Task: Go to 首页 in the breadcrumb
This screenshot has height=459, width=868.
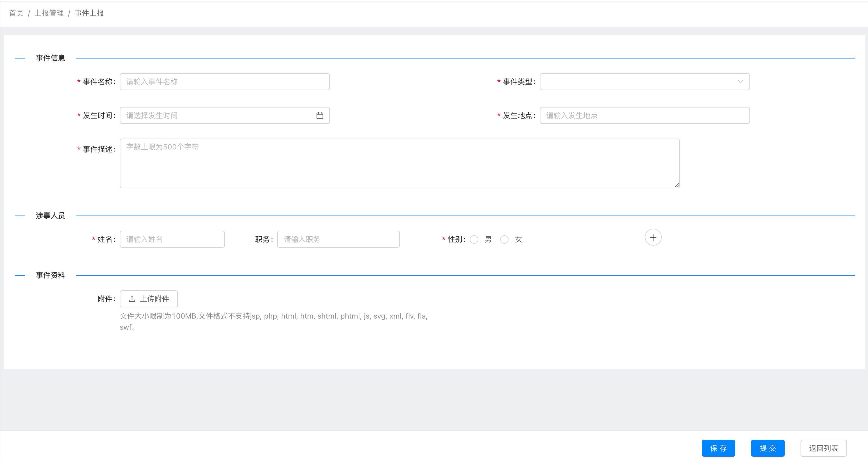Action: pyautogui.click(x=16, y=13)
